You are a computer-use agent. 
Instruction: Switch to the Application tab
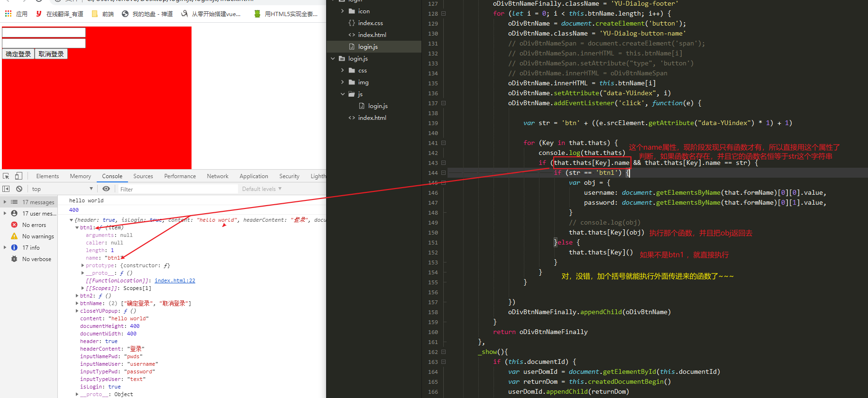pyautogui.click(x=254, y=176)
